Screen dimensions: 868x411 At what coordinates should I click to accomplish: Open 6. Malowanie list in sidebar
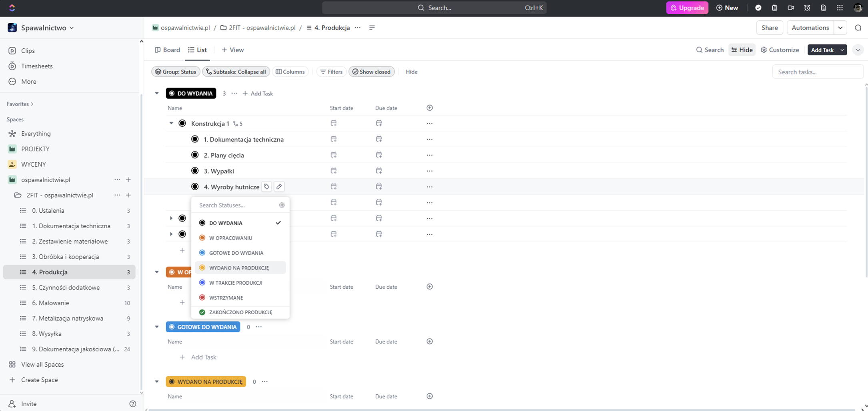tap(51, 303)
